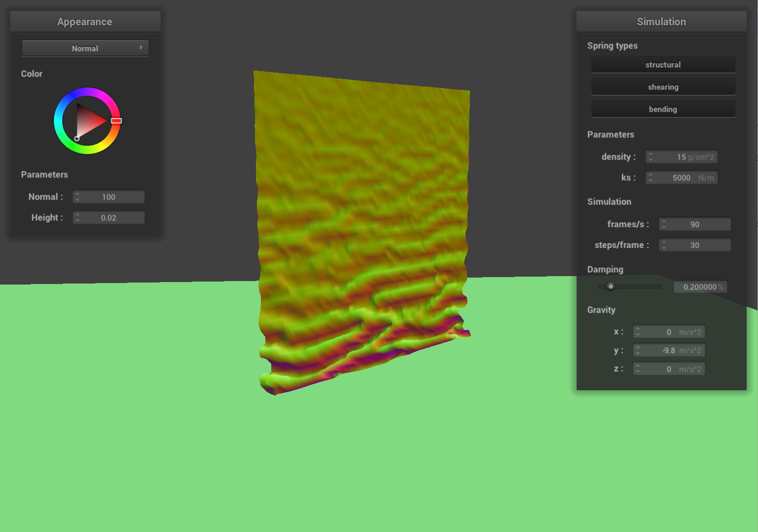Toggle the structural spring type

(663, 65)
